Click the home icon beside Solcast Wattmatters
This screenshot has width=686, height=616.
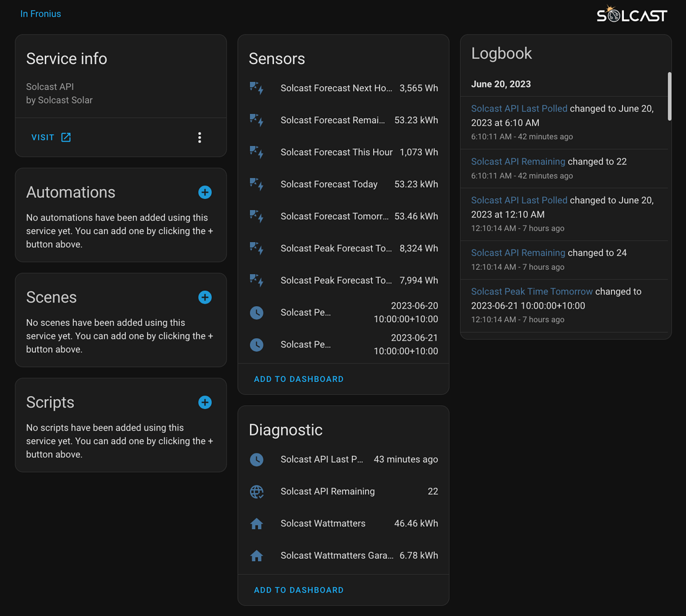(x=257, y=524)
